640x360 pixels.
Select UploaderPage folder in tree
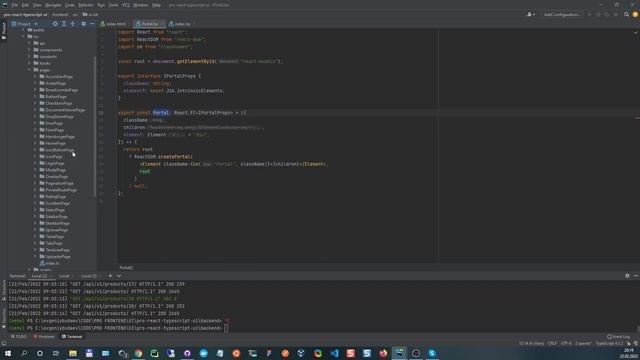(x=55, y=256)
